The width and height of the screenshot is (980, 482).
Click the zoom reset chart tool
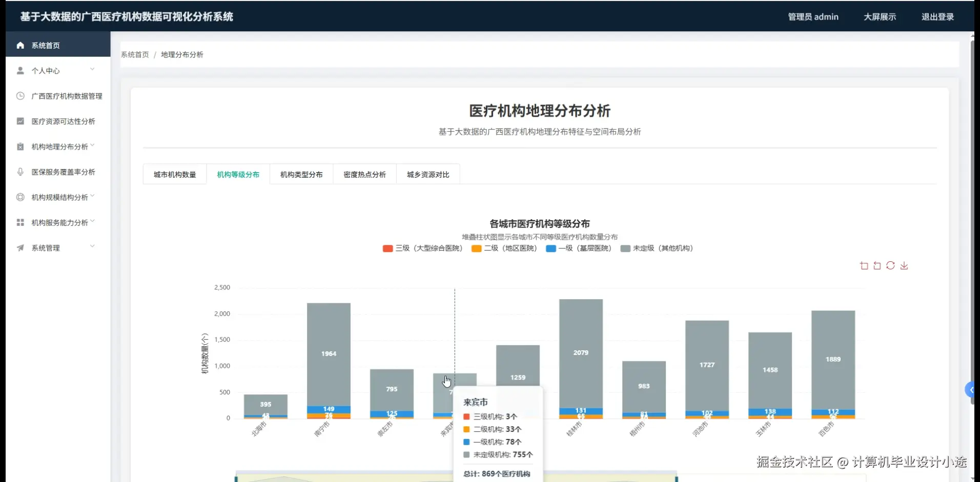click(x=877, y=265)
